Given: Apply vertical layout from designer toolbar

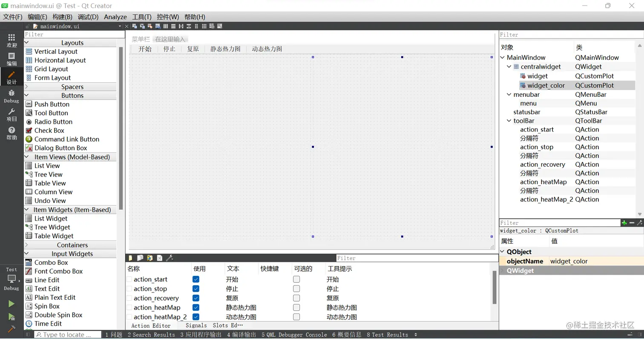Looking at the screenshot, I should [173, 26].
